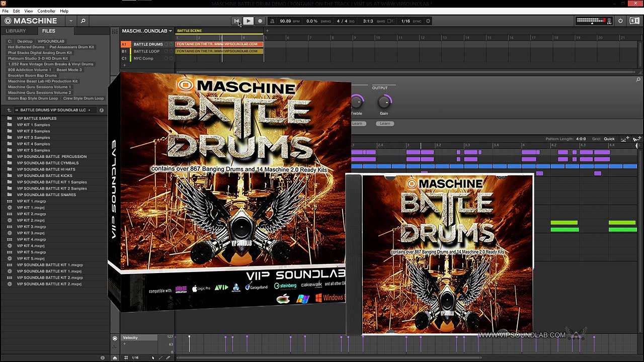This screenshot has height=362, width=644.
Task: Select VIP KIT 1.mxgrp group file icon
Action: [10, 202]
